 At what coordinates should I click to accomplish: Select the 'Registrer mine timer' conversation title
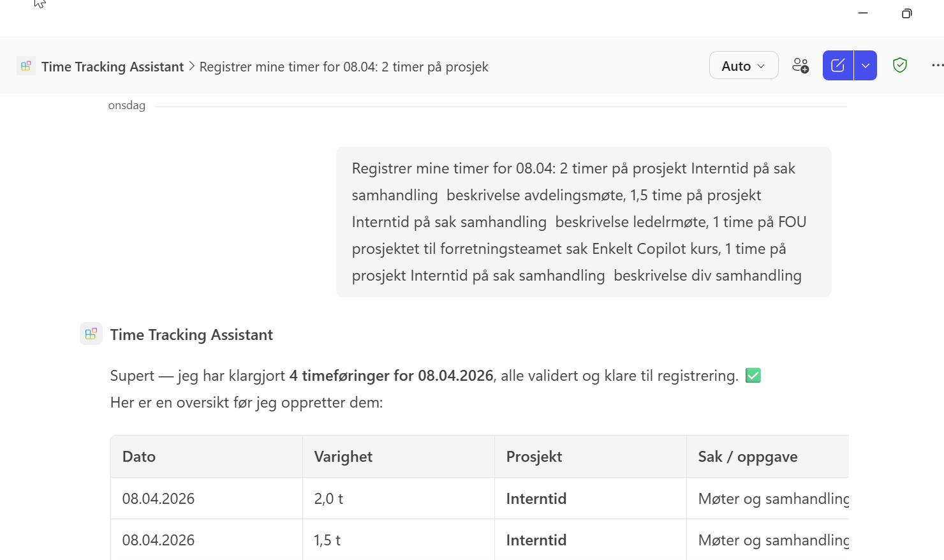[x=344, y=67]
